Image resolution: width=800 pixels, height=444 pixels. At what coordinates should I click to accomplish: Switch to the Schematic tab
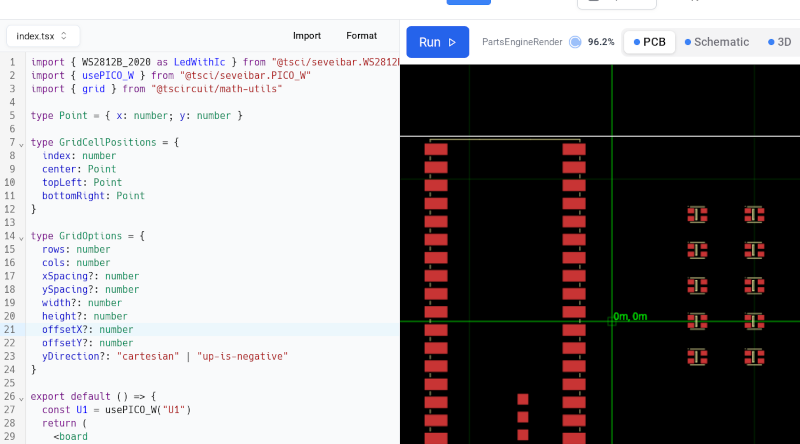point(715,42)
